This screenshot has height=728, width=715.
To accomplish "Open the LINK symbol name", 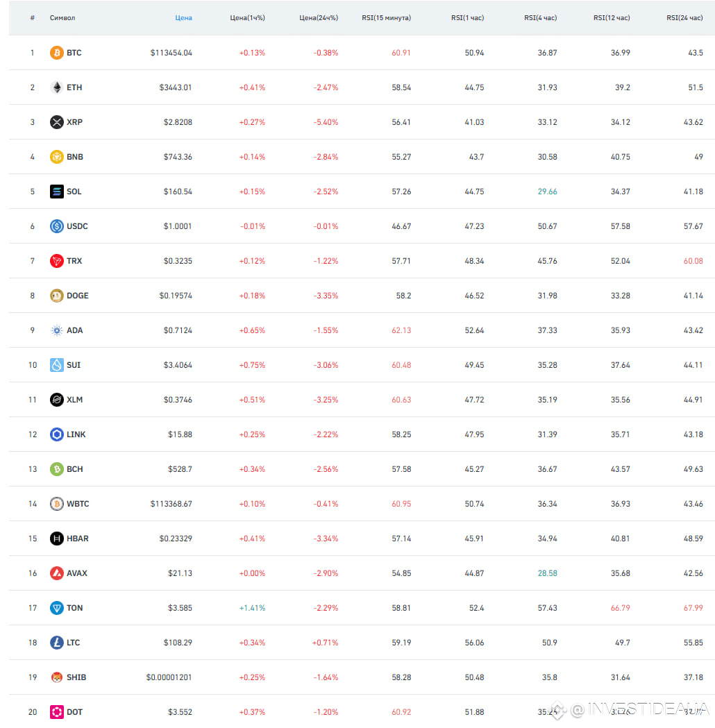I will click(76, 434).
